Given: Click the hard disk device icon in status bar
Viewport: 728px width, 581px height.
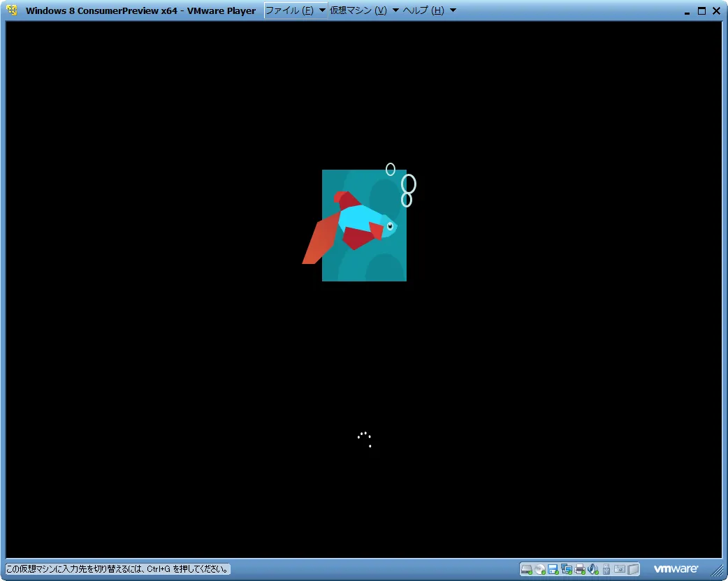Looking at the screenshot, I should tap(526, 569).
